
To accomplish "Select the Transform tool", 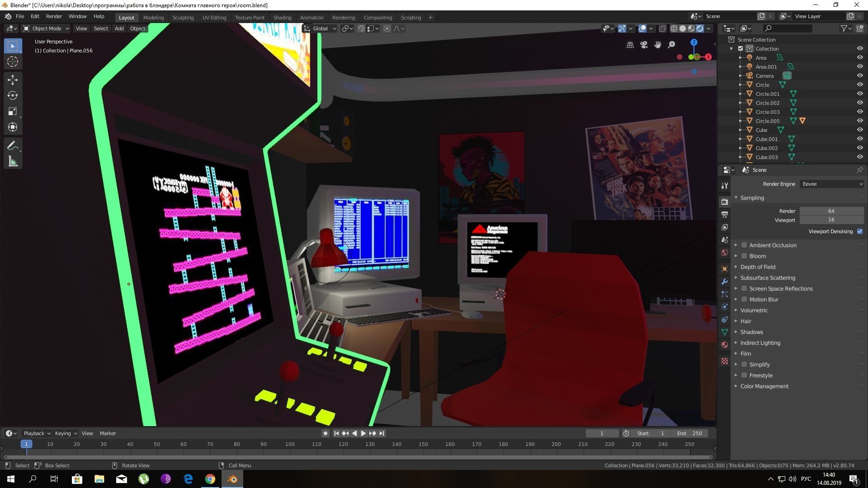I will 13,127.
